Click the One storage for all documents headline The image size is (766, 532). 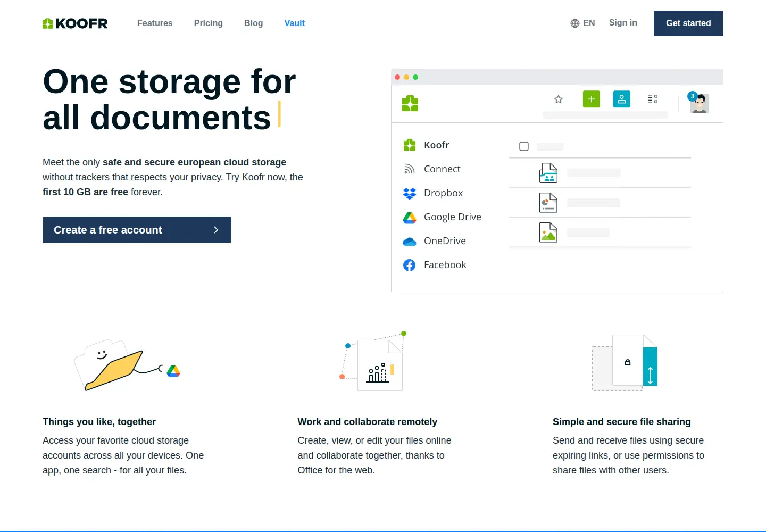tap(169, 99)
